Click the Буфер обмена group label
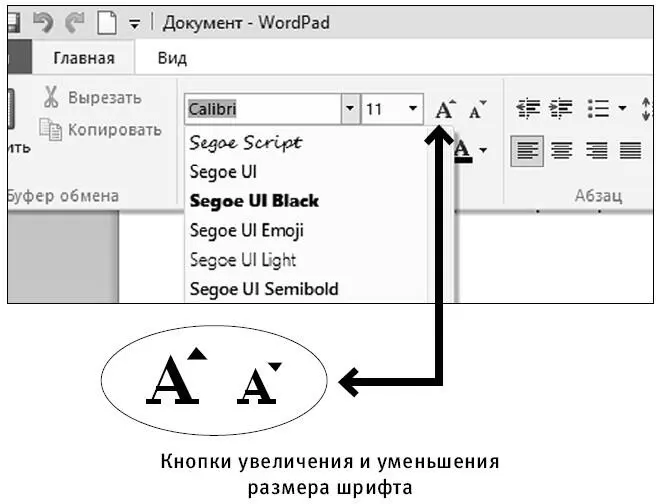 [x=63, y=196]
